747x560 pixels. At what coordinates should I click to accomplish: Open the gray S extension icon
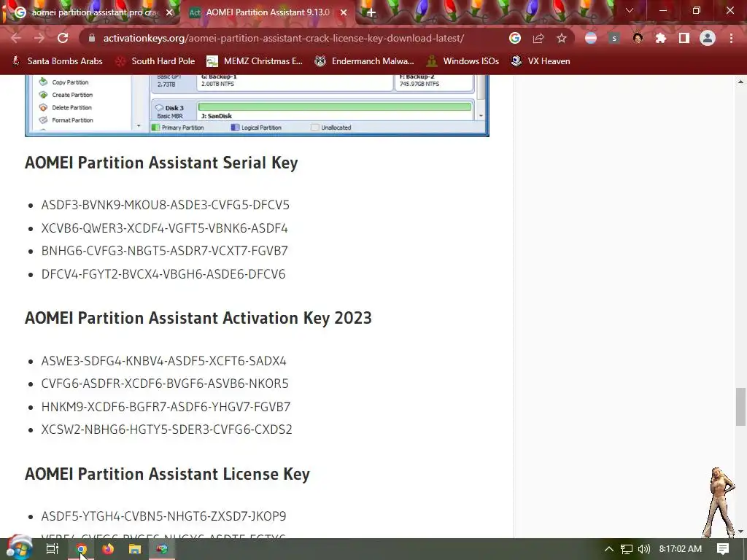(x=614, y=38)
